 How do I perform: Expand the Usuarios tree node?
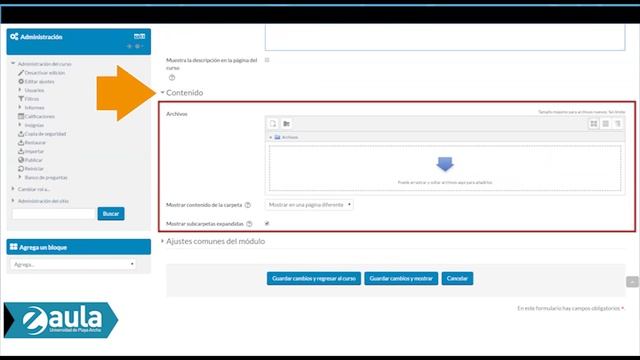tap(20, 90)
